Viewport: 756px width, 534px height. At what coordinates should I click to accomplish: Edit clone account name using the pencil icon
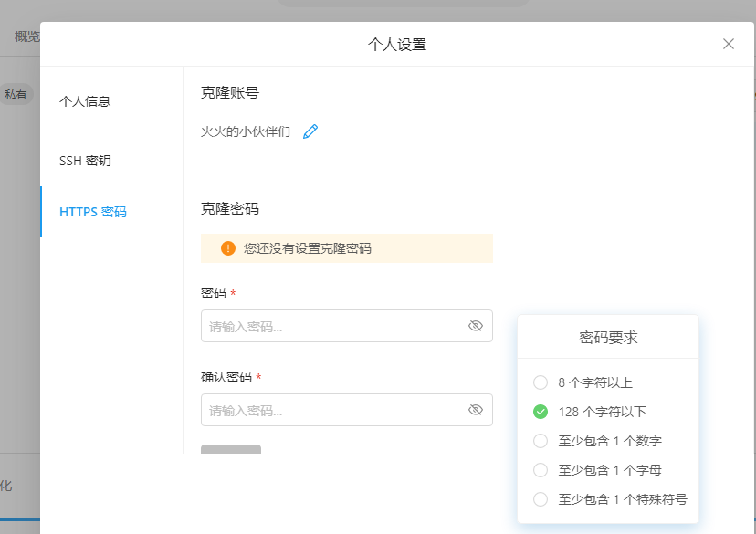tap(310, 131)
